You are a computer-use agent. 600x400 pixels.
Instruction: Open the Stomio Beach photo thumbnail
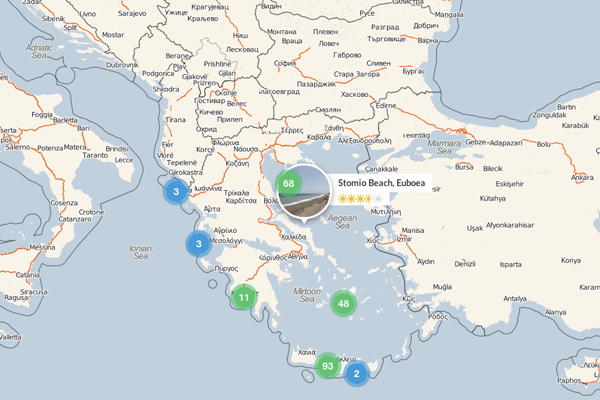[306, 193]
